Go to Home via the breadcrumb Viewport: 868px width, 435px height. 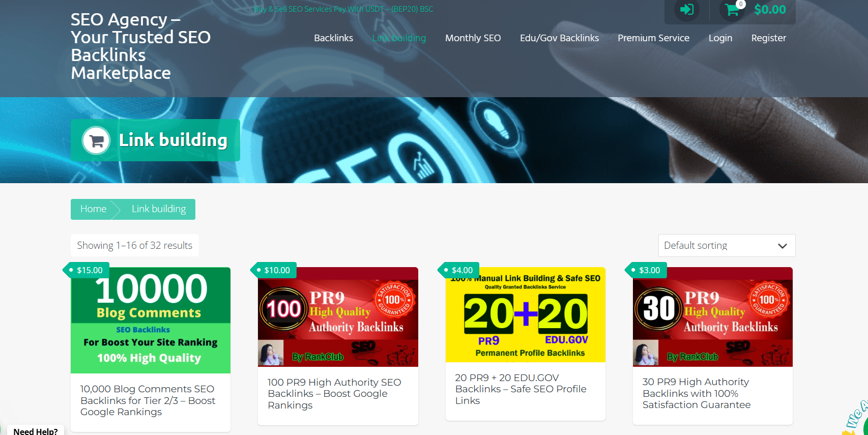point(94,209)
